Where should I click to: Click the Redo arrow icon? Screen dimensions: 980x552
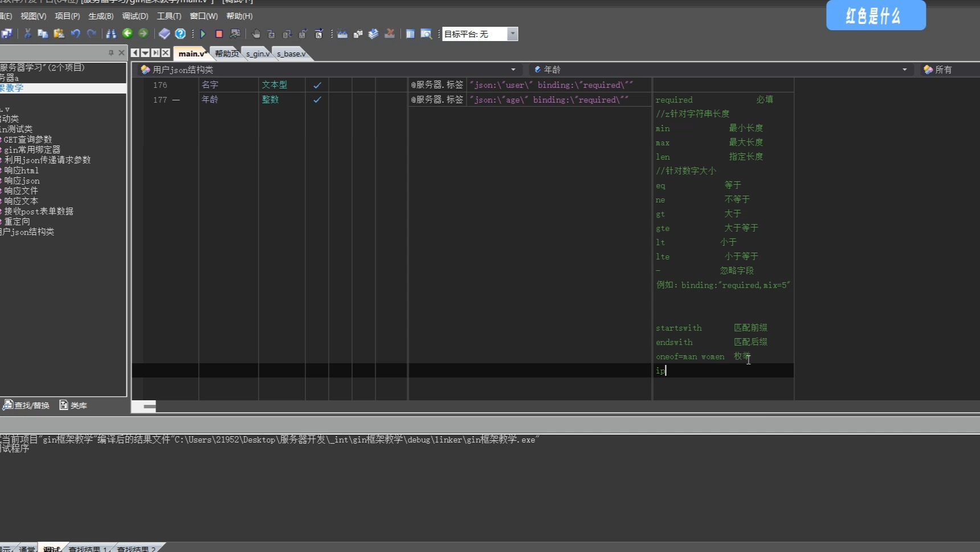[x=91, y=34]
